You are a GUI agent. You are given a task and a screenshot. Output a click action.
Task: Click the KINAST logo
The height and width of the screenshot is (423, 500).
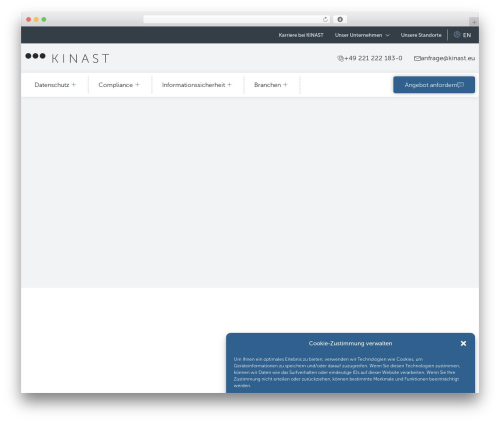click(67, 58)
